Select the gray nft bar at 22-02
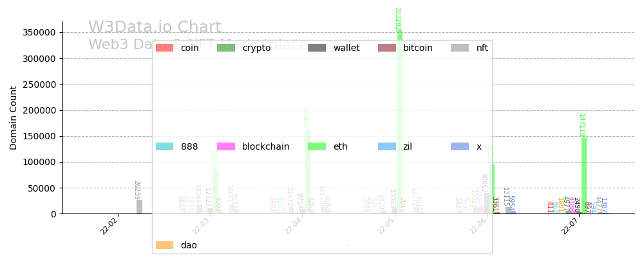644x258 pixels. [139, 206]
